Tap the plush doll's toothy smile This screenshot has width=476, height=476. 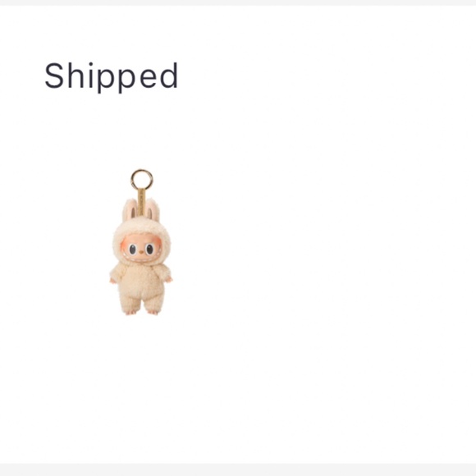(x=141, y=259)
